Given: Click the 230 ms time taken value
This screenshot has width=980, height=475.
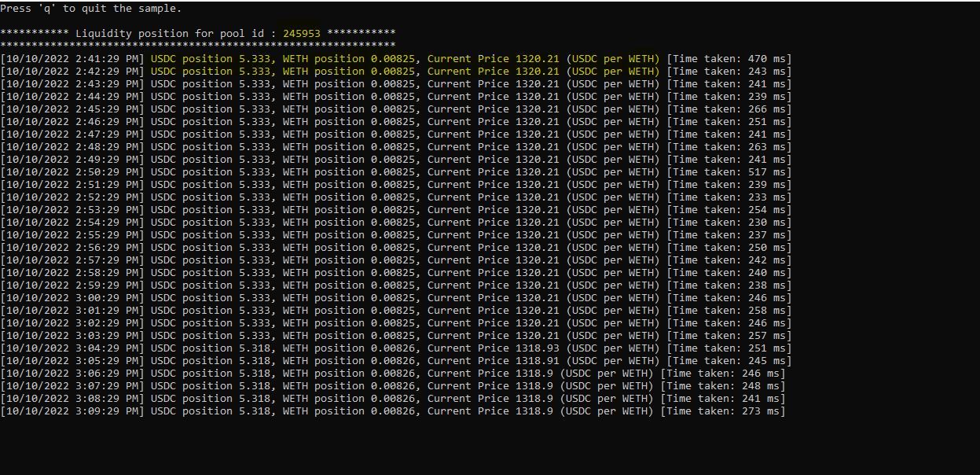Looking at the screenshot, I should [x=766, y=223].
